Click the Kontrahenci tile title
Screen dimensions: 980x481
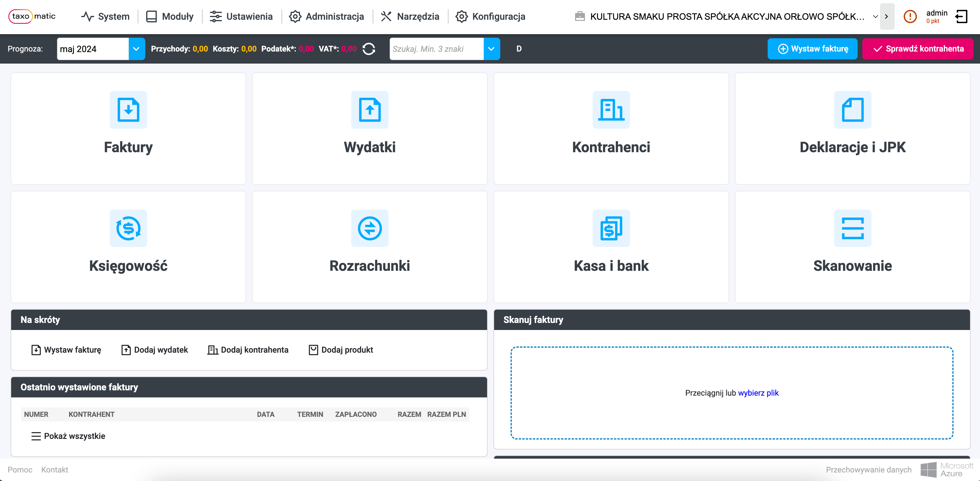(611, 147)
